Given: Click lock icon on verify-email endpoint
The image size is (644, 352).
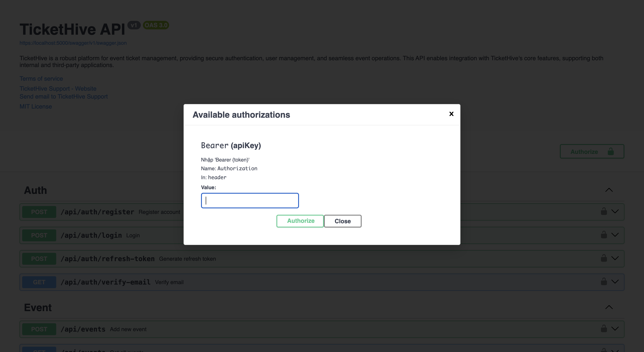Looking at the screenshot, I should [x=604, y=282].
